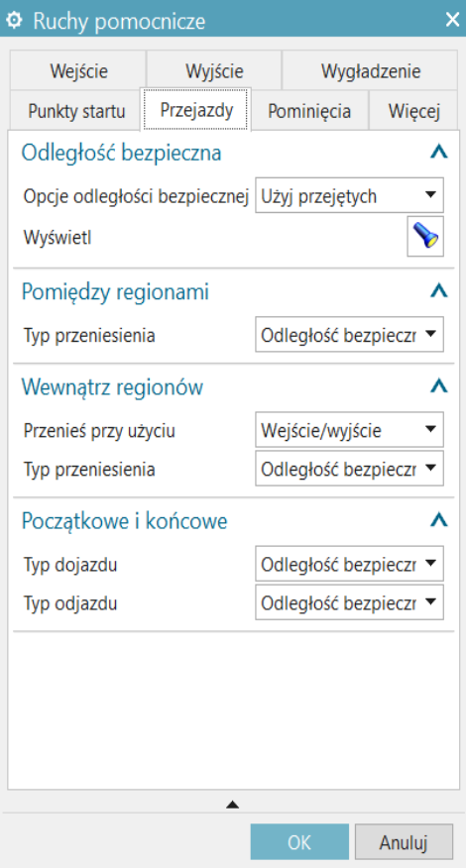Click the small triangle above OK button
Image resolution: width=466 pixels, height=868 pixels.
point(233,805)
